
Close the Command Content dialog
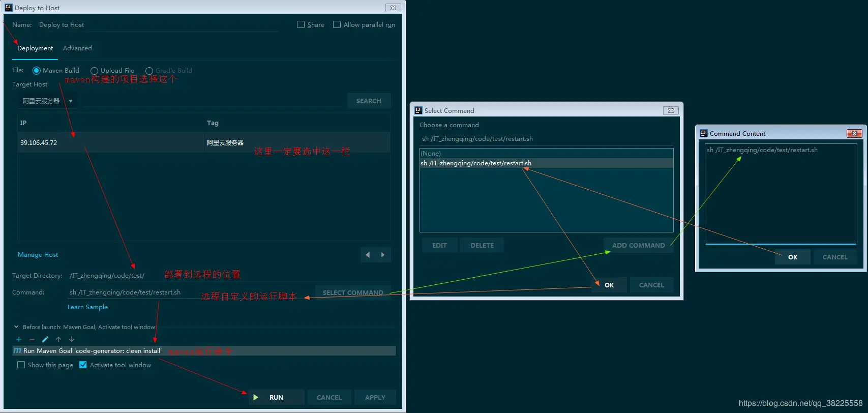pos(854,133)
